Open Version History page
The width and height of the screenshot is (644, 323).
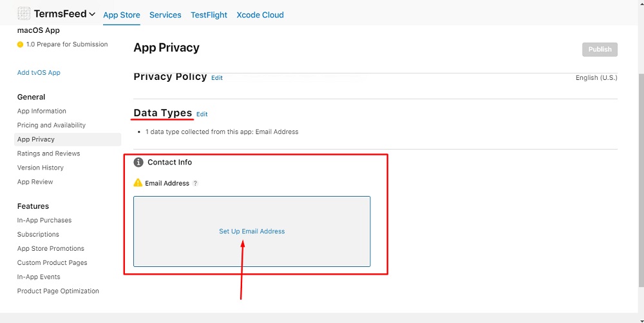tap(40, 168)
